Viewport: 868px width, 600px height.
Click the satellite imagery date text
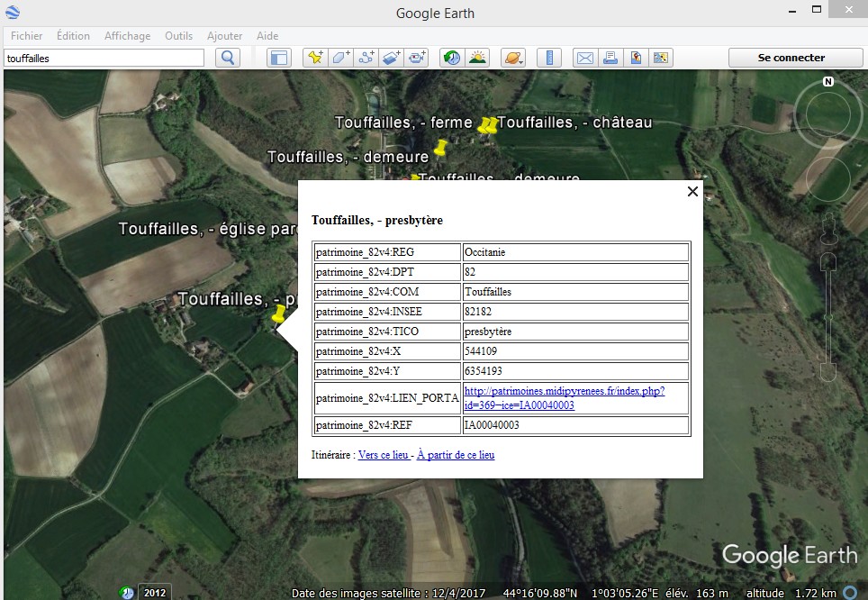(x=389, y=593)
